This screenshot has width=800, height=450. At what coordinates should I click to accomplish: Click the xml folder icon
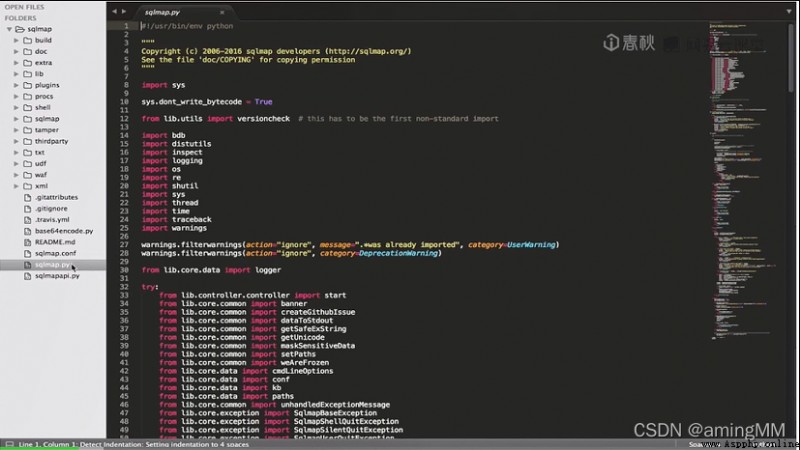coord(28,186)
